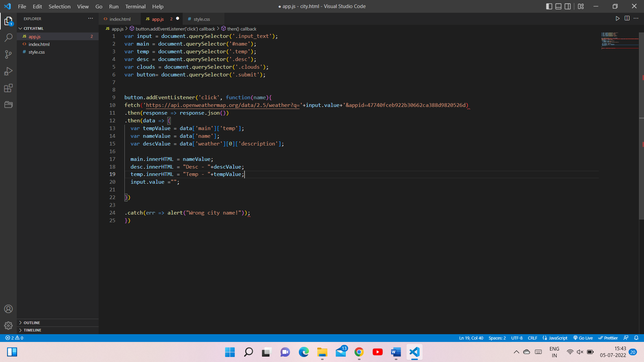Open editor More Actions ellipsis
The image size is (644, 362).
click(636, 18)
